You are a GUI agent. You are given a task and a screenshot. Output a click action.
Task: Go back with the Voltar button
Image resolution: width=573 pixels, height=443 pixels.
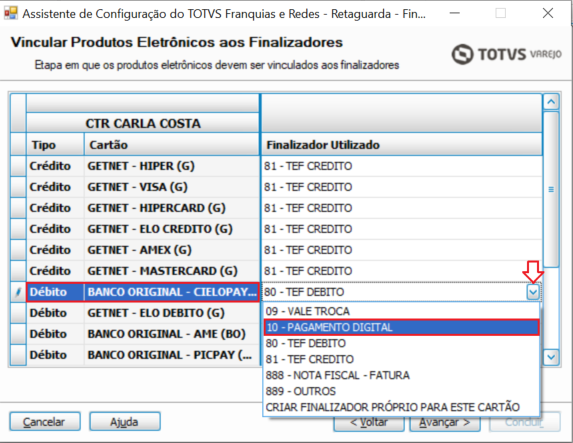tap(369, 423)
